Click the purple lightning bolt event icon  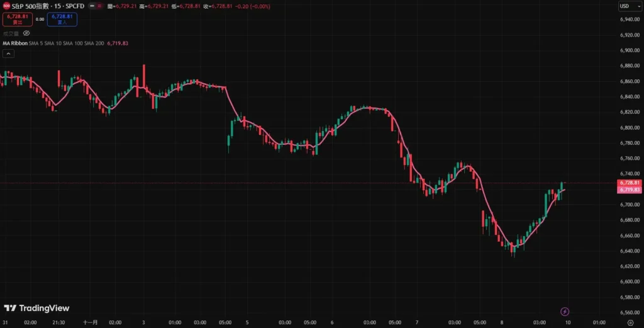coord(565,311)
